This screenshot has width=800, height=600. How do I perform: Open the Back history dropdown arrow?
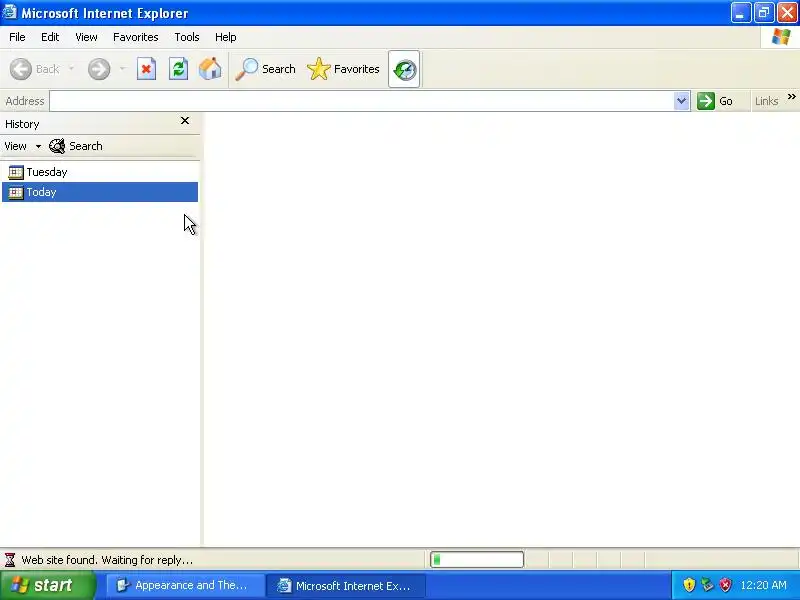click(x=71, y=69)
